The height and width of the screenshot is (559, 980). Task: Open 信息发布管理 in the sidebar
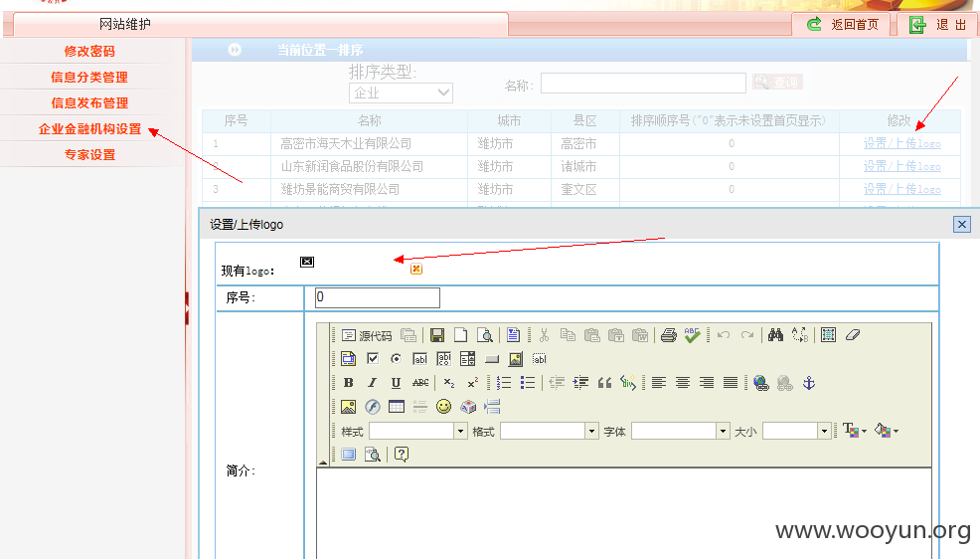(x=90, y=103)
